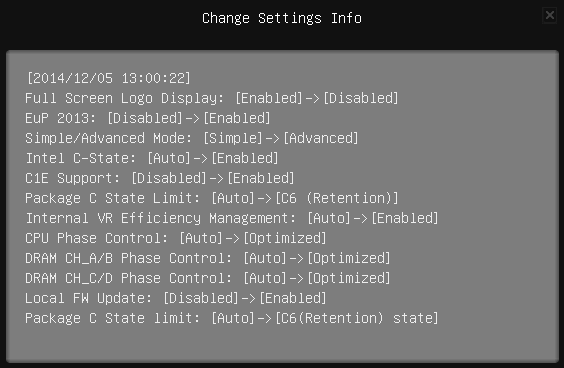The image size is (564, 368).
Task: Select the EuP 2013 change line
Action: pyautogui.click(x=148, y=118)
